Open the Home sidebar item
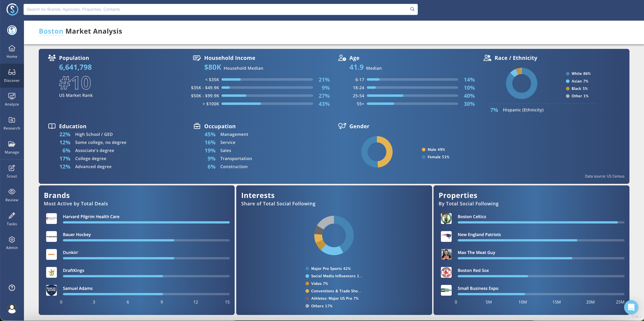 12,52
